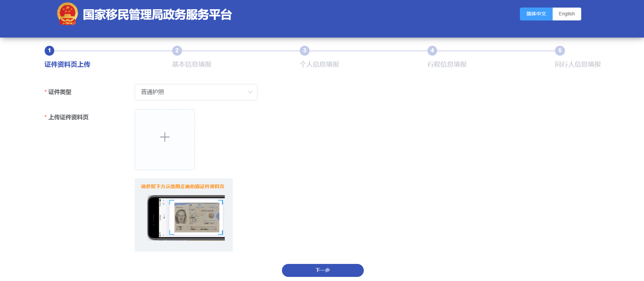Switch language to English
This screenshot has height=281, width=644.
[567, 14]
